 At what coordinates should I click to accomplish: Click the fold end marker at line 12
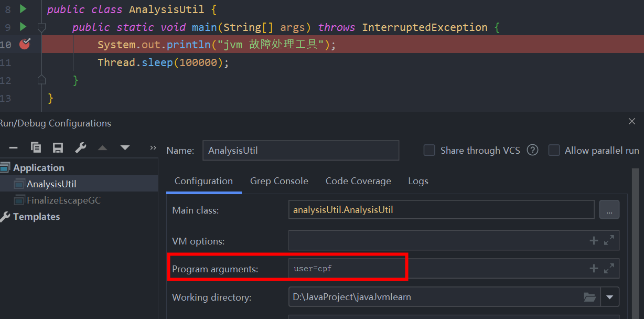point(42,80)
